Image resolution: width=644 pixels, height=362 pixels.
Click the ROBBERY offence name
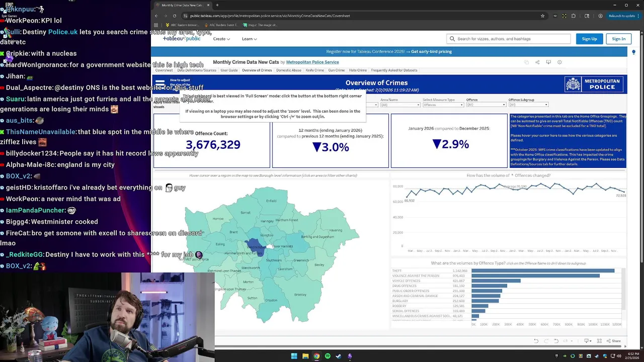click(x=399, y=306)
